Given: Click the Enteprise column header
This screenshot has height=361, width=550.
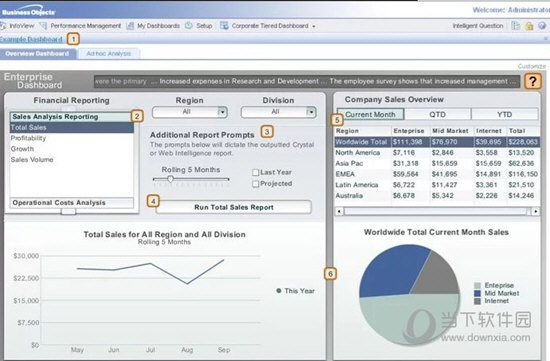Looking at the screenshot, I should point(410,131).
